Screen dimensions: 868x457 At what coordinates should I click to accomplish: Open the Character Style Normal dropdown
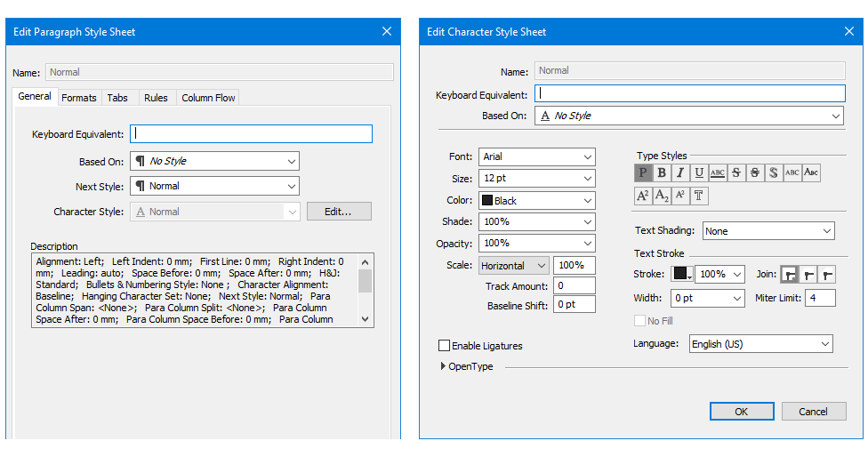coord(215,212)
